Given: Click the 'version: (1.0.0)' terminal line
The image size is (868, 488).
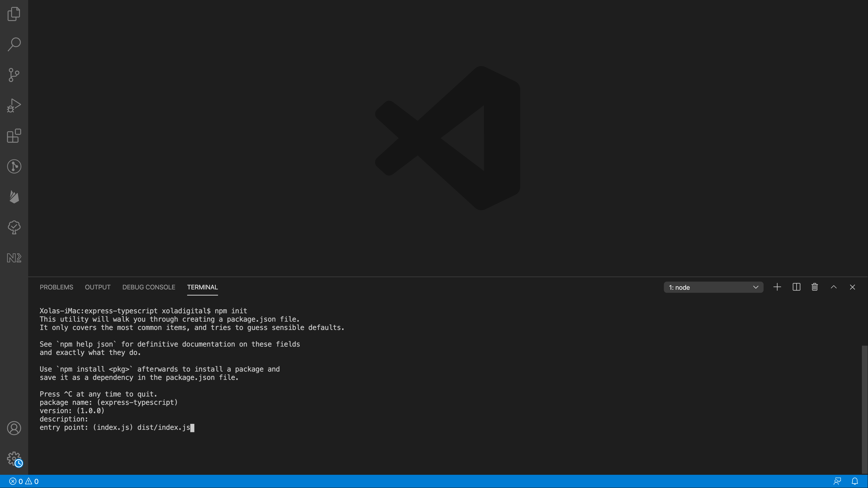Looking at the screenshot, I should click(72, 411).
